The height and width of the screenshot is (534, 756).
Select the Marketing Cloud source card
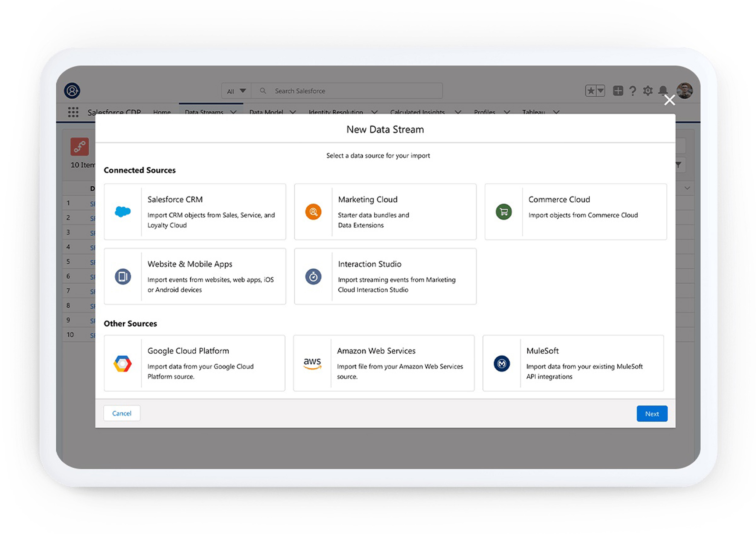point(385,211)
